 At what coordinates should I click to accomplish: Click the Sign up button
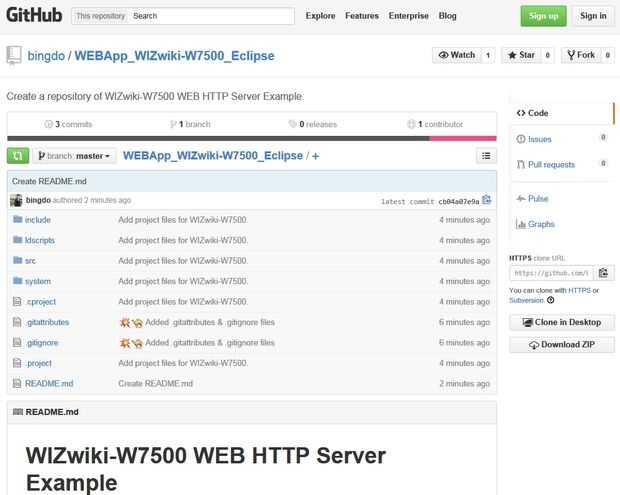543,16
